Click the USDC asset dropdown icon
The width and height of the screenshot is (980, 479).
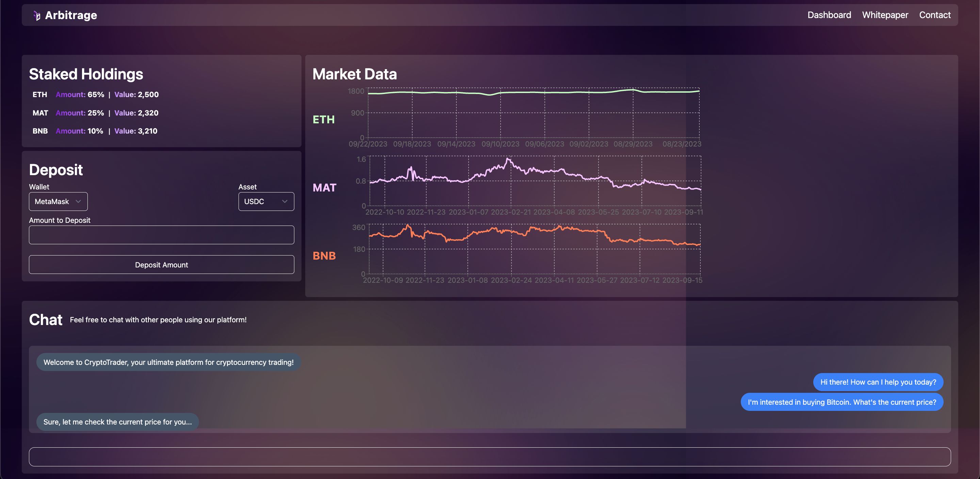(x=284, y=201)
